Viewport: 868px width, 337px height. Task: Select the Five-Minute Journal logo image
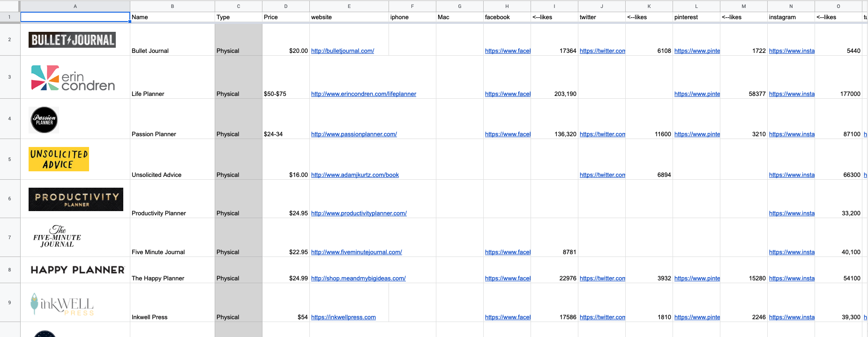pyautogui.click(x=57, y=237)
